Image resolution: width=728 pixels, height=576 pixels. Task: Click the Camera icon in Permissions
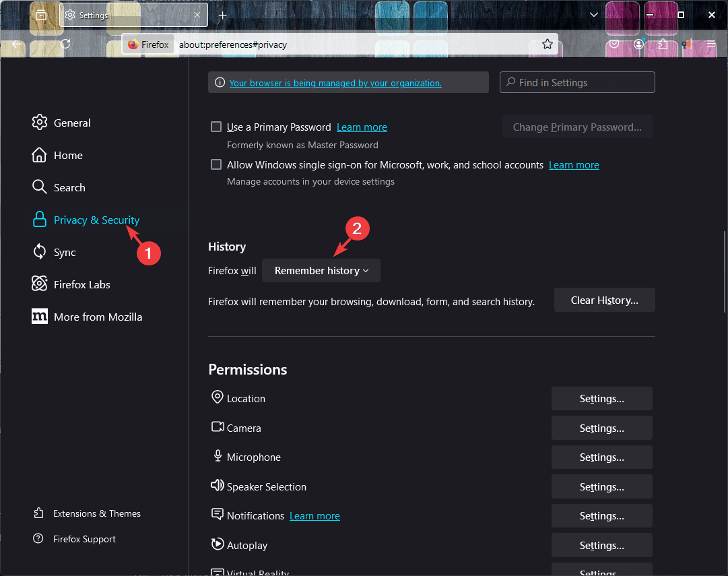(x=218, y=426)
